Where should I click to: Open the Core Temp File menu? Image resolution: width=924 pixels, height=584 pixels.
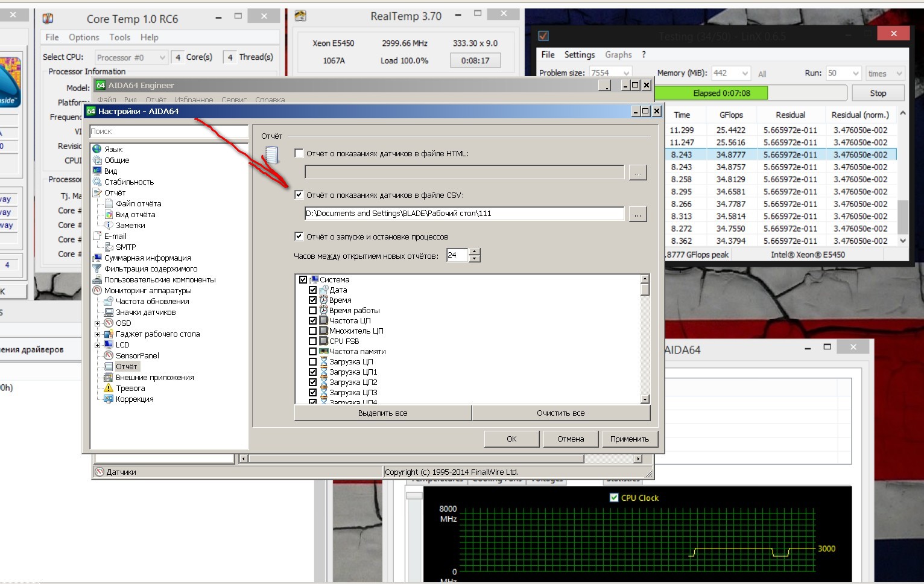pos(52,37)
